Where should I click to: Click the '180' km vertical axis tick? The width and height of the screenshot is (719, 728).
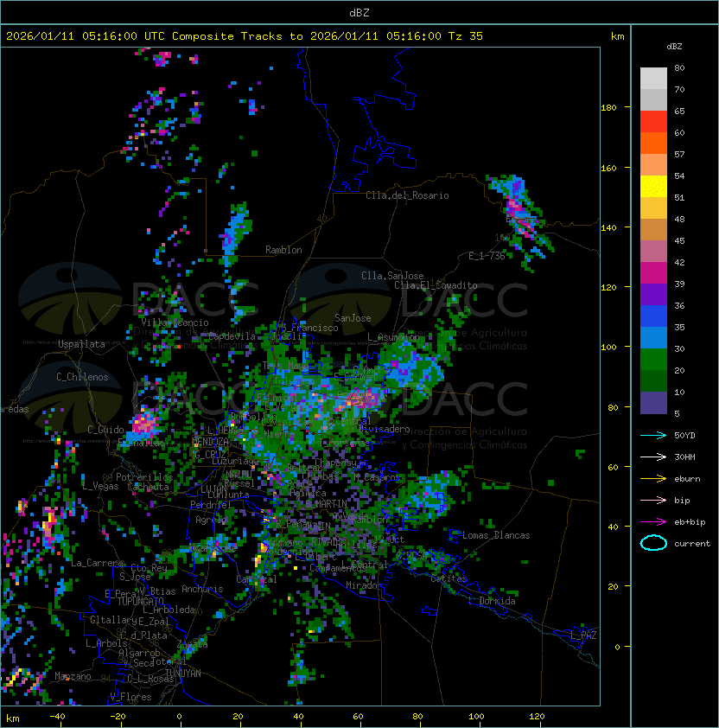(608, 108)
